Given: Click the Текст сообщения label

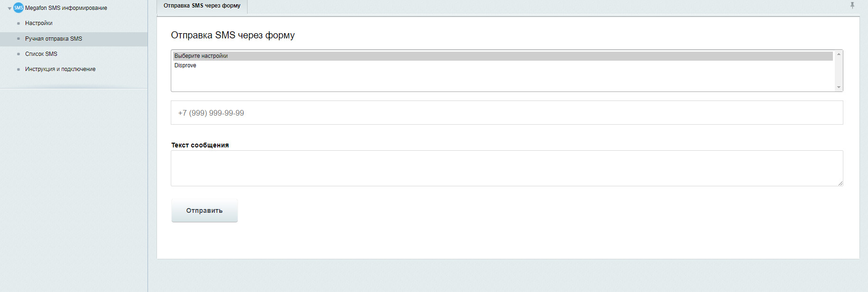Looking at the screenshot, I should point(200,145).
